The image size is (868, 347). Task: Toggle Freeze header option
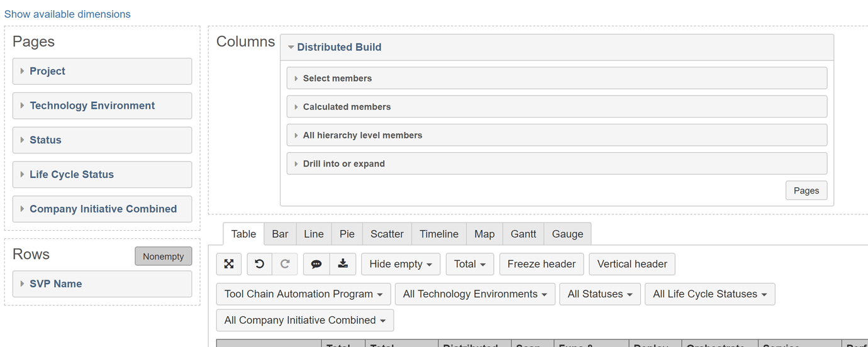[x=541, y=264]
